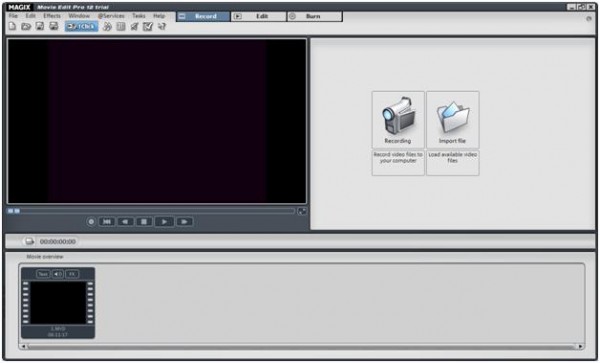
Task: Click the toolbar icon right of 1Click
Action: pyautogui.click(x=108, y=26)
